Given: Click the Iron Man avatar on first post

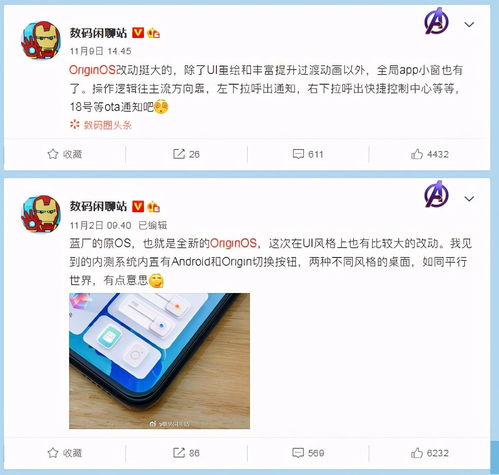Looking at the screenshot, I should [41, 40].
